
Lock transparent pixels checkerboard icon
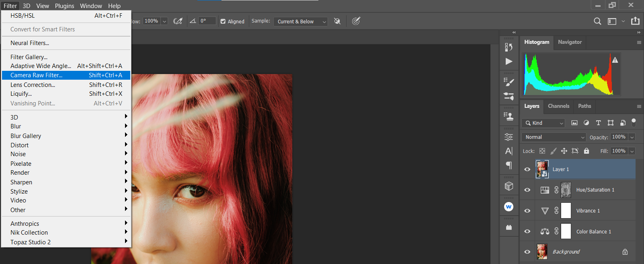click(x=542, y=151)
